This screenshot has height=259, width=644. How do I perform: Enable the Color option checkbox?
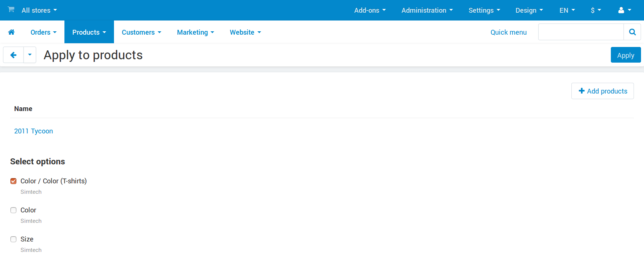coord(13,210)
